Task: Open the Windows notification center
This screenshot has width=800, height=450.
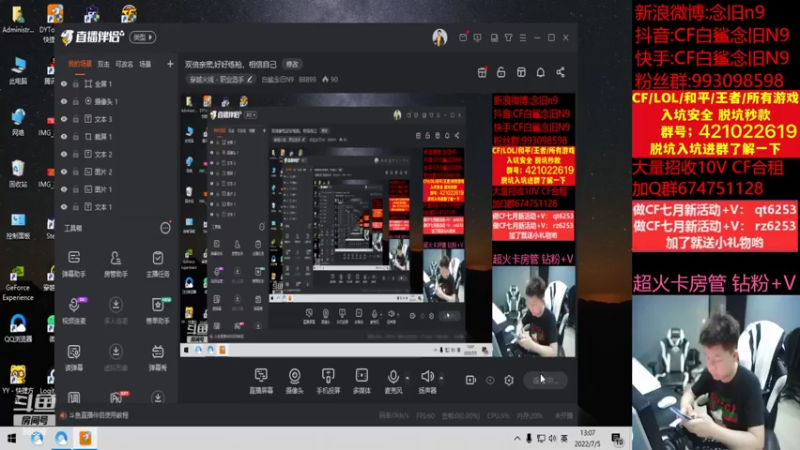Action: [x=617, y=438]
